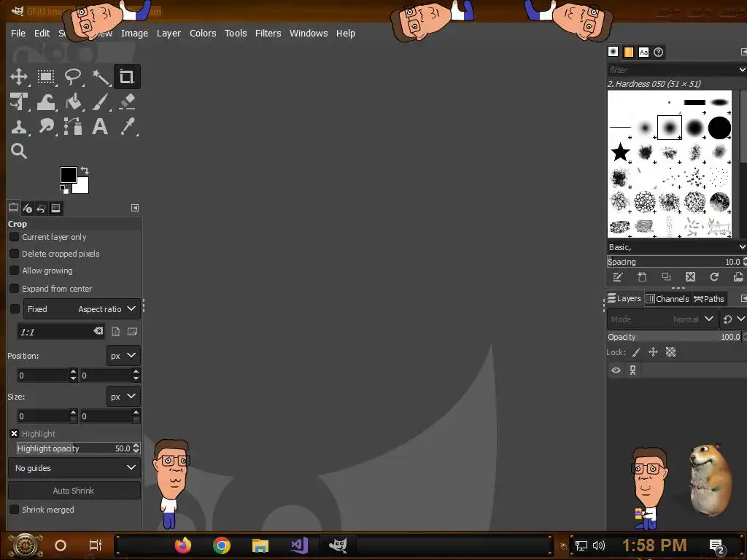The height and width of the screenshot is (560, 747).
Task: Swap foreground and background colors
Action: point(85,170)
